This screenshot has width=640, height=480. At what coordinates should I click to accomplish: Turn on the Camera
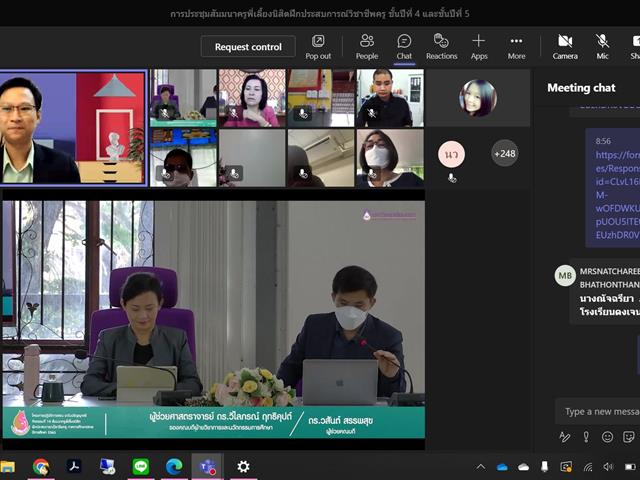tap(565, 47)
